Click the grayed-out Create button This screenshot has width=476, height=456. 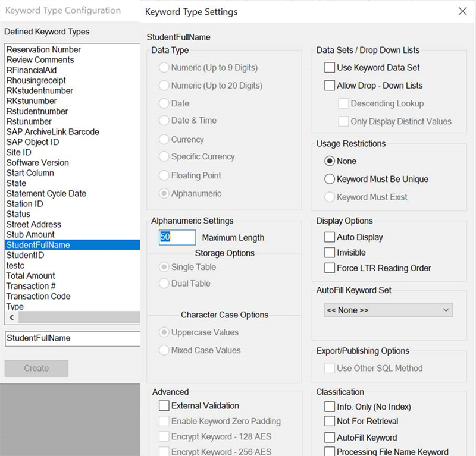pyautogui.click(x=36, y=369)
